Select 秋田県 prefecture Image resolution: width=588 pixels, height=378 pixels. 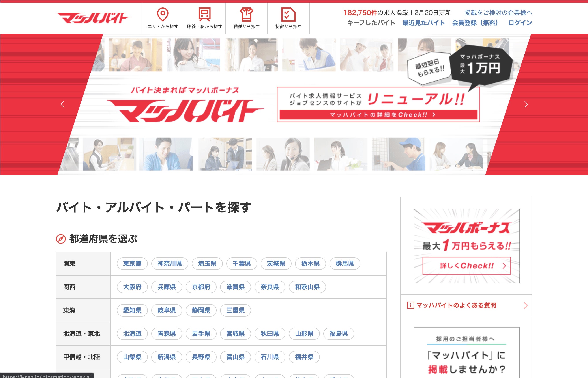[x=270, y=333]
